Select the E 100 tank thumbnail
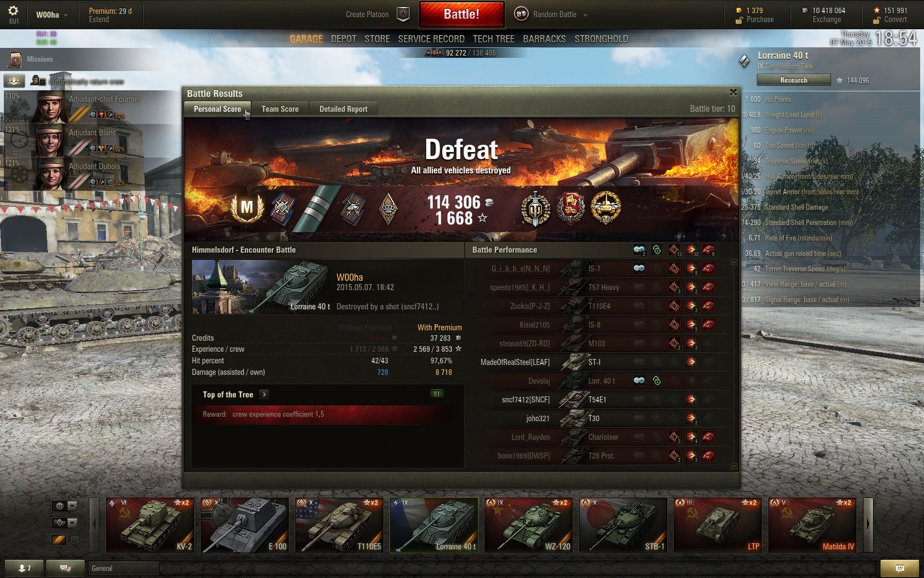The width and height of the screenshot is (924, 578). pyautogui.click(x=245, y=525)
